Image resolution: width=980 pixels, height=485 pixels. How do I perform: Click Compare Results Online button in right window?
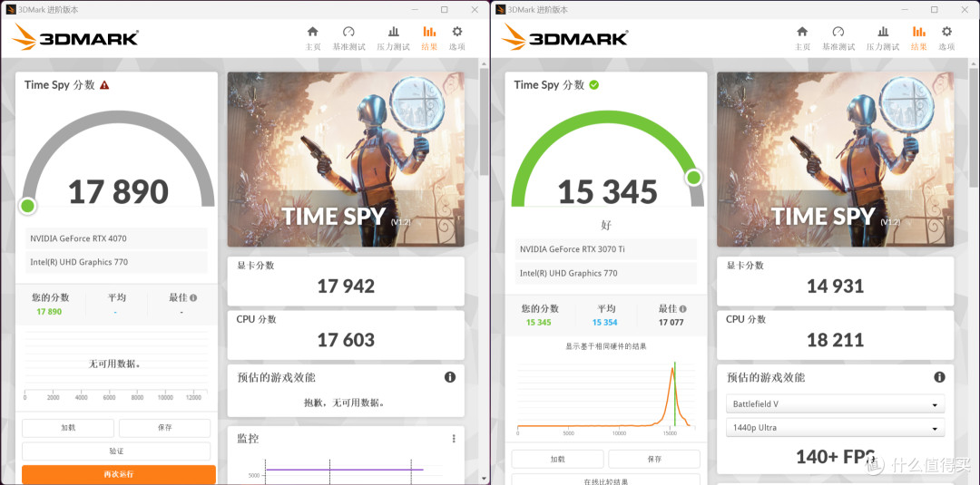pos(605,480)
